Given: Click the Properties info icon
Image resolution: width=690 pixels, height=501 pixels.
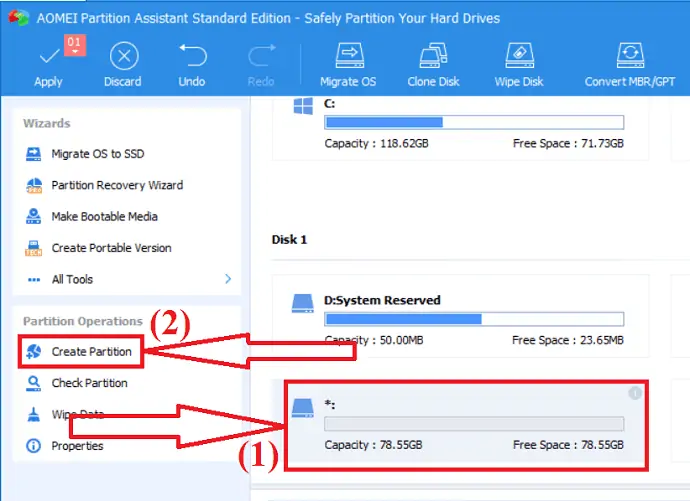Looking at the screenshot, I should pos(33,446).
